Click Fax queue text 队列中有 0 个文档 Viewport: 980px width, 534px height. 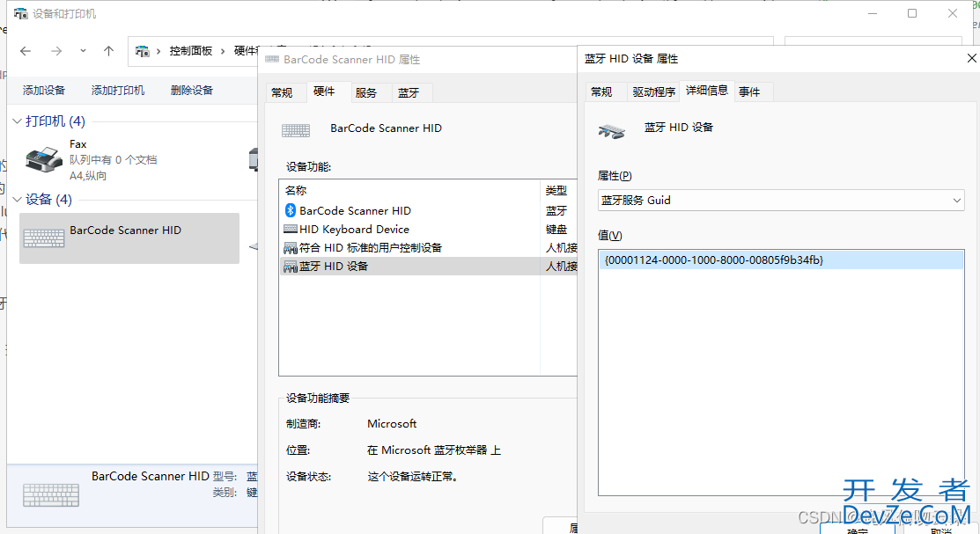(113, 160)
